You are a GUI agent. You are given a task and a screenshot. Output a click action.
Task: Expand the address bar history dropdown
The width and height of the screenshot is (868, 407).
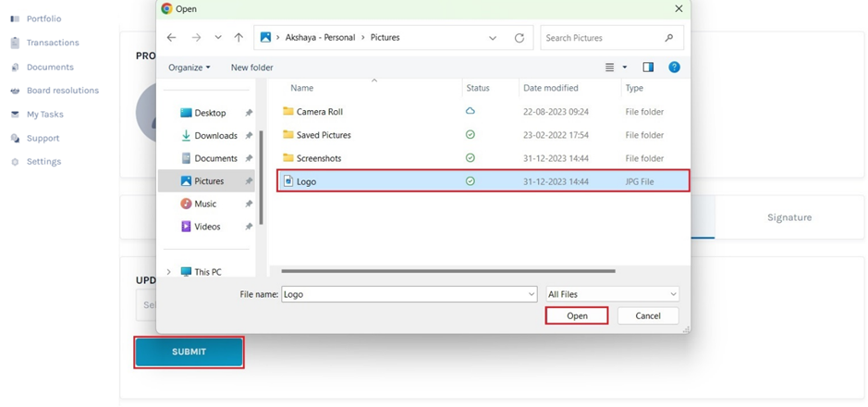(493, 38)
